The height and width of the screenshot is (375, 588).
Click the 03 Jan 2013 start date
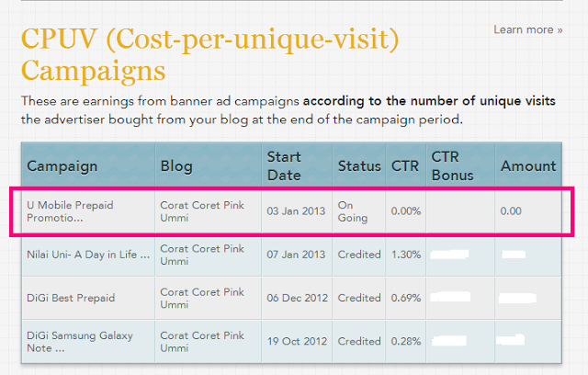point(296,211)
